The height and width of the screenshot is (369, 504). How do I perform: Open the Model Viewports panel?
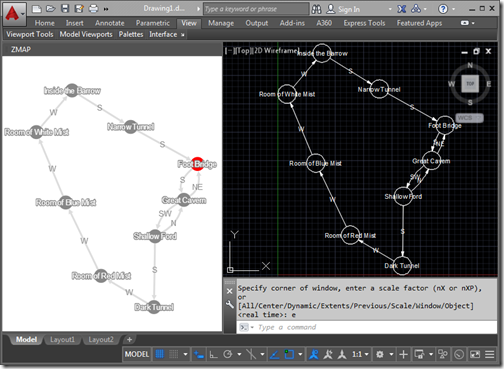click(x=86, y=34)
